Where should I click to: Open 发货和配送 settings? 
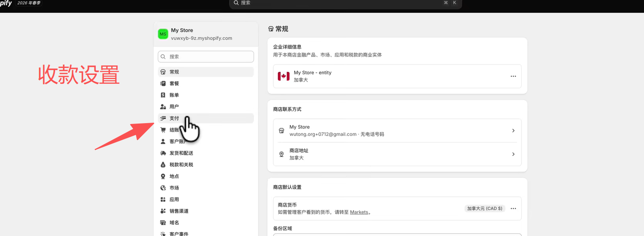pyautogui.click(x=206, y=153)
